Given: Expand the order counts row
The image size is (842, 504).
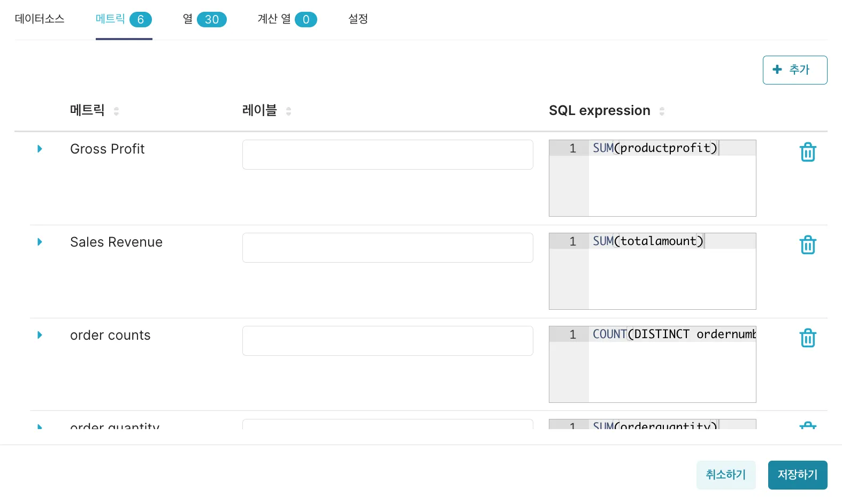Looking at the screenshot, I should (40, 335).
